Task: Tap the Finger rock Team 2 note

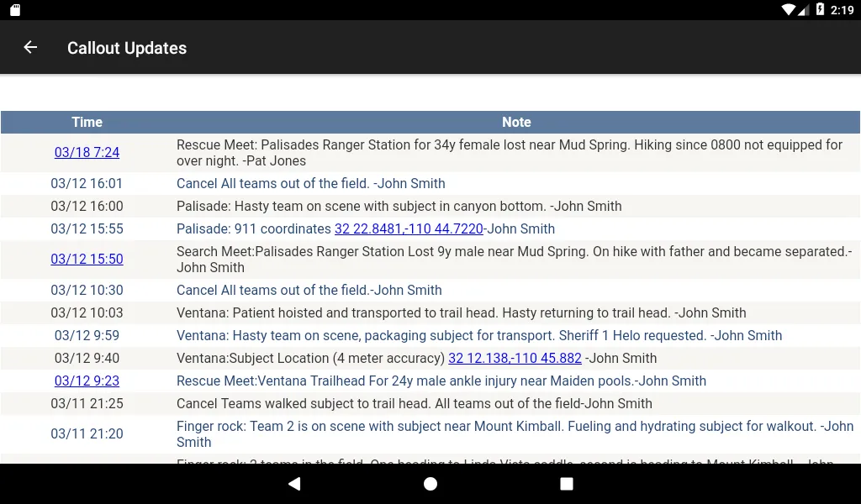Action: [x=515, y=434]
